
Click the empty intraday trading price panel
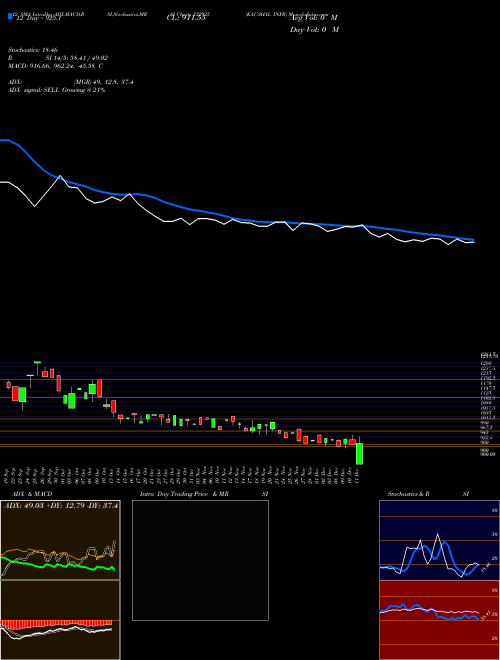200,560
